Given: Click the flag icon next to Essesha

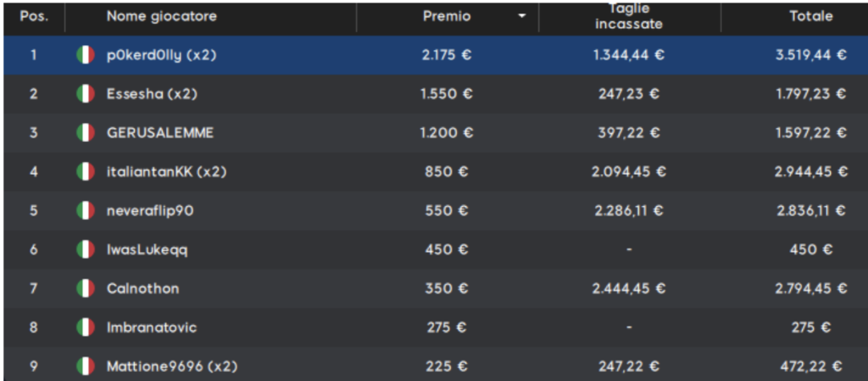Looking at the screenshot, I should [86, 94].
